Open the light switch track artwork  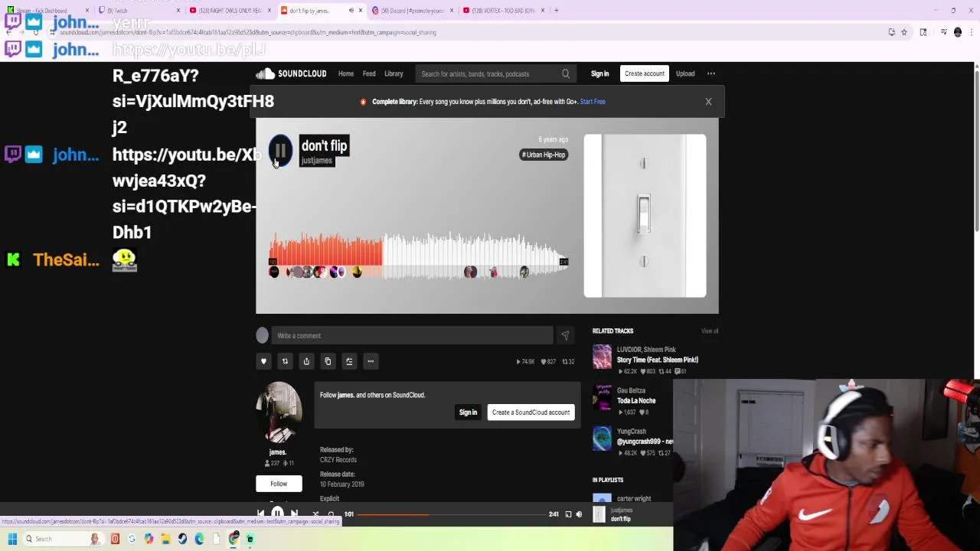[645, 216]
